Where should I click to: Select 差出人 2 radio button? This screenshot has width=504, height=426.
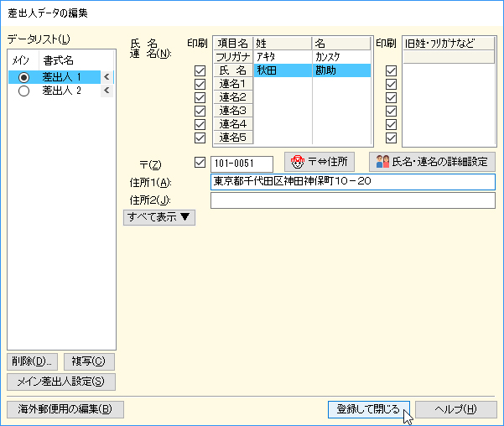point(23,91)
